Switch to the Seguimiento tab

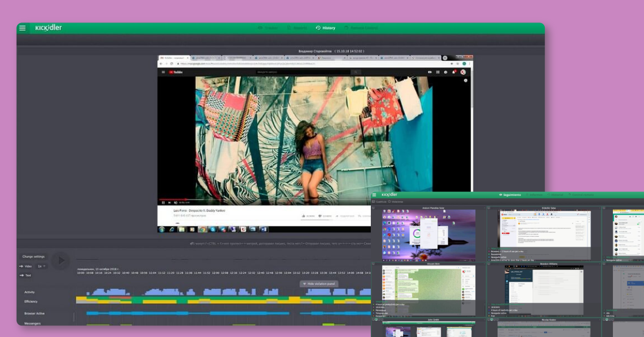[510, 195]
